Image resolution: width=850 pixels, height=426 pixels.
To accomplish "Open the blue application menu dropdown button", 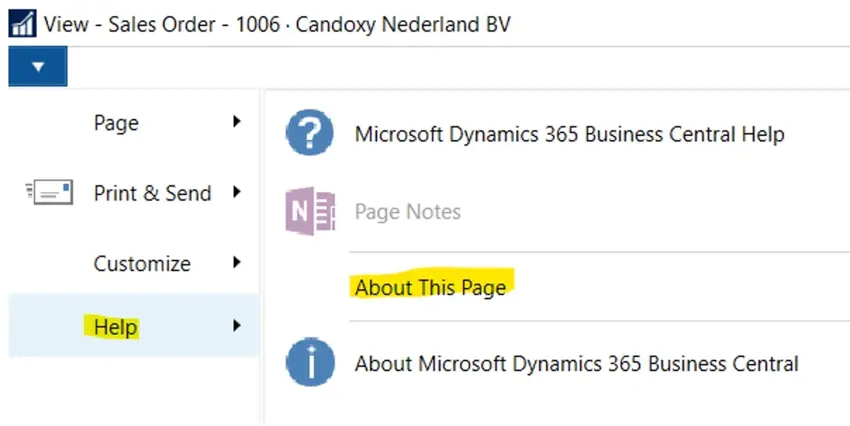I will pyautogui.click(x=37, y=67).
